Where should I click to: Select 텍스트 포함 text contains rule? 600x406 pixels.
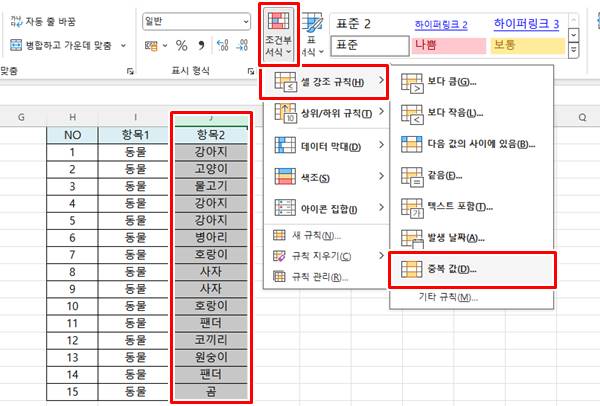coord(471,207)
